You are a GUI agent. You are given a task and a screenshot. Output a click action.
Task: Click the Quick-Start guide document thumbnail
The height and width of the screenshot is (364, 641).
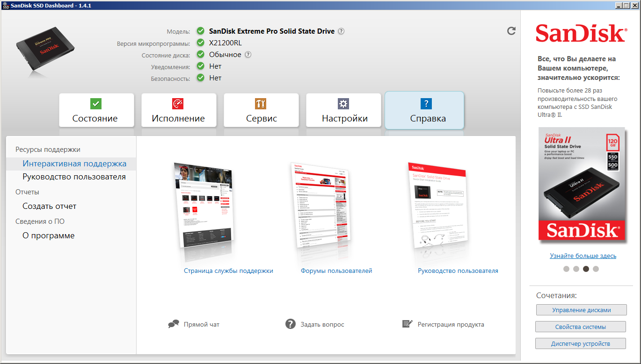439,206
